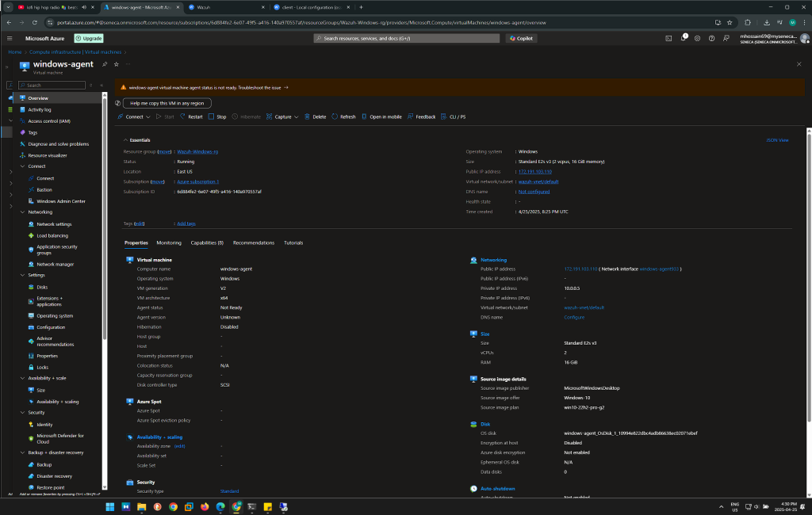Switch to the Tutorials tab
This screenshot has height=515, width=812.
(x=293, y=242)
